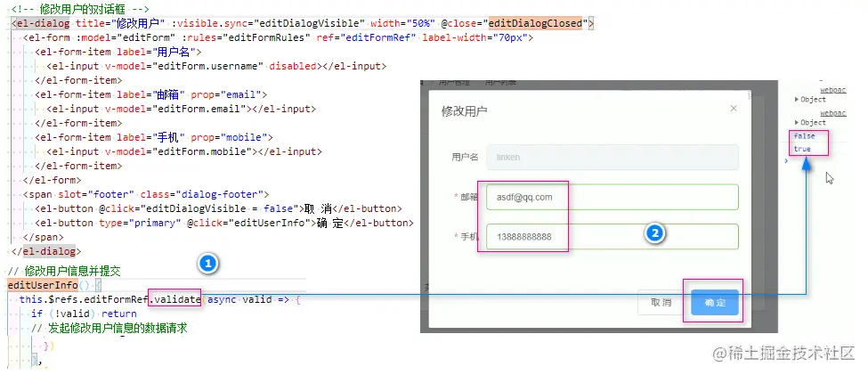
Task: Click the comment 发起修改用户信息的数据请求
Action: tap(109, 328)
